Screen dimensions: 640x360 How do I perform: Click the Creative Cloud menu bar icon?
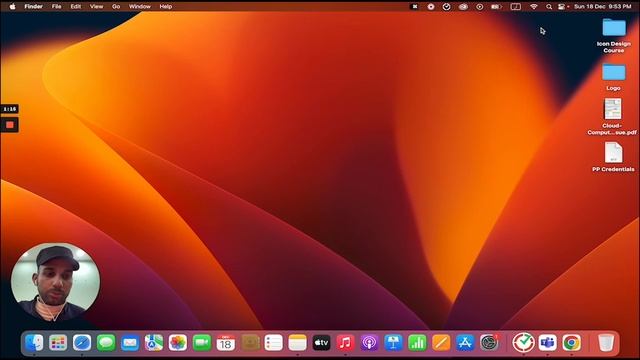[463, 7]
